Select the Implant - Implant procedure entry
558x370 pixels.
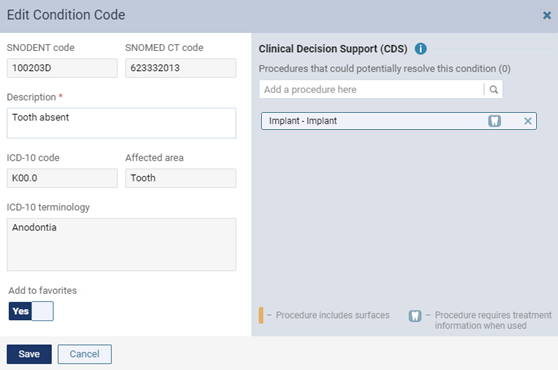pyautogui.click(x=399, y=121)
